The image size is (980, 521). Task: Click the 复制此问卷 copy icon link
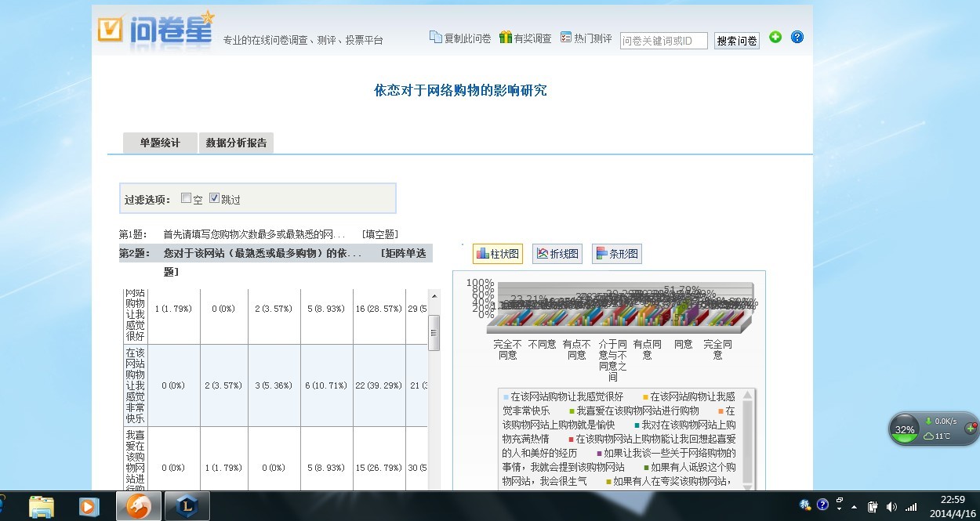click(x=460, y=38)
